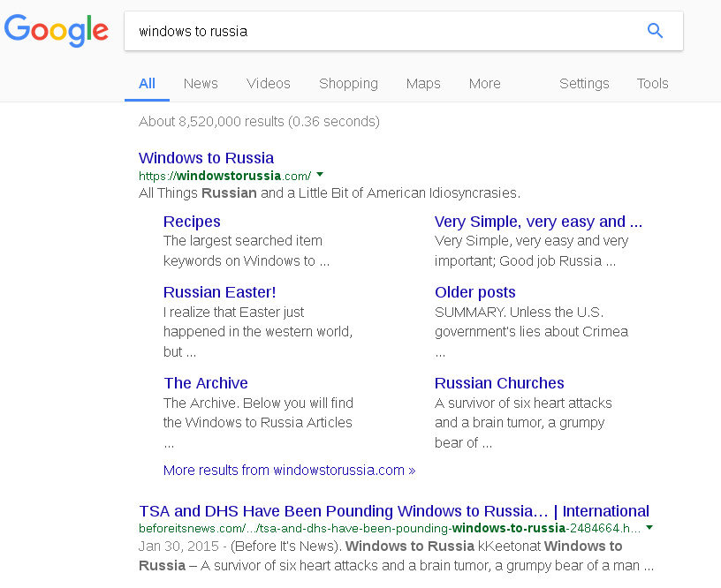Click the 'Jan 30, 2015' result snippet
This screenshot has height=588, width=721.
(396, 556)
